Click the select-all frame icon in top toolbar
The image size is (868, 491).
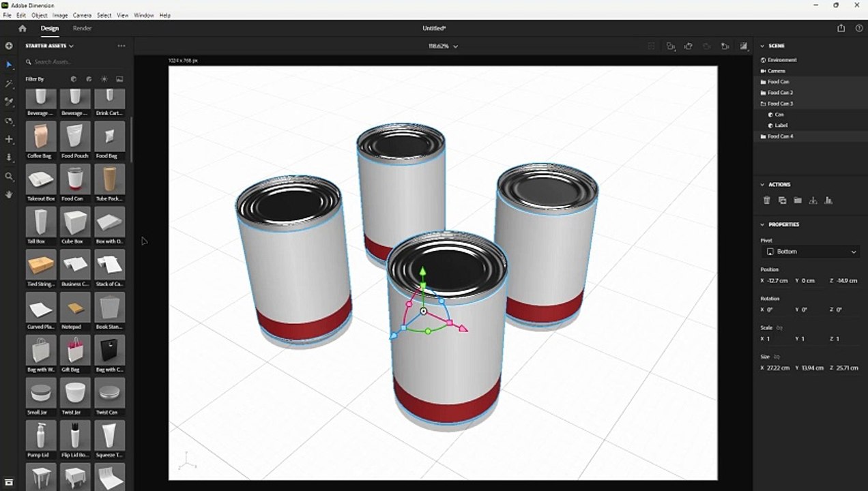click(651, 46)
